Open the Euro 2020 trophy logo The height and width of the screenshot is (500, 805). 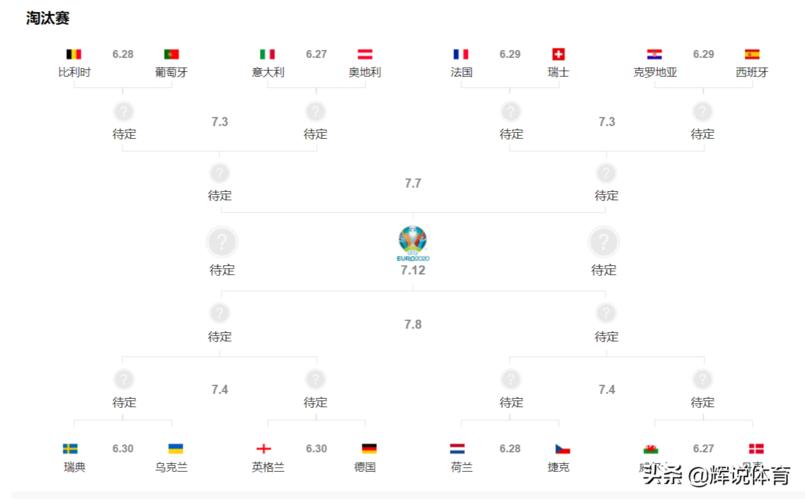coord(412,242)
